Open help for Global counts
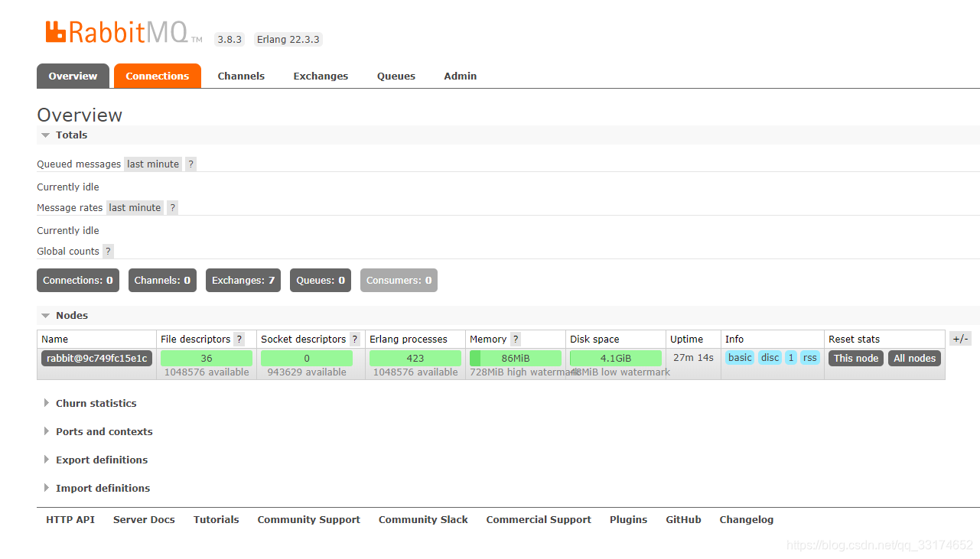This screenshot has width=980, height=559. [108, 251]
